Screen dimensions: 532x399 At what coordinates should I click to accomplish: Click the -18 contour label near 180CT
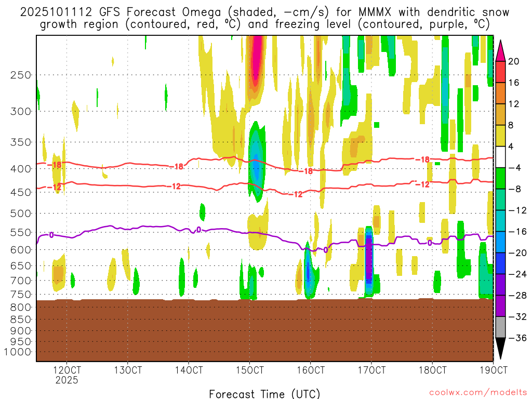422,159
